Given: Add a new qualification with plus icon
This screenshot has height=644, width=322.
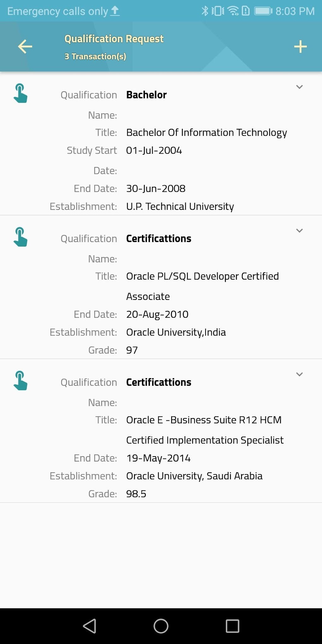Looking at the screenshot, I should 300,47.
